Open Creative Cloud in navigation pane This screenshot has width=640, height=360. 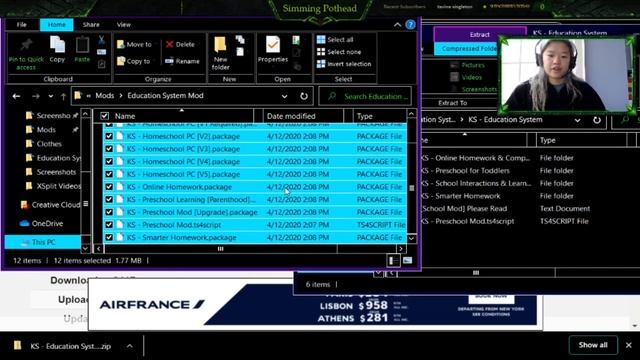[x=50, y=204]
